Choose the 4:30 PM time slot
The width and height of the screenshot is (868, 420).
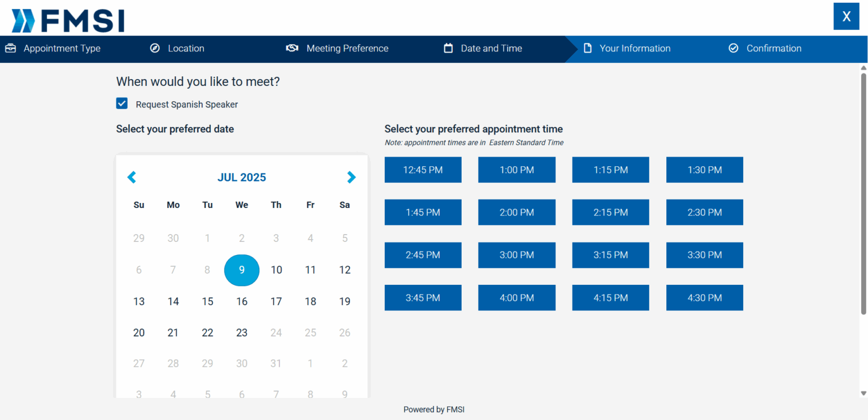pyautogui.click(x=704, y=298)
